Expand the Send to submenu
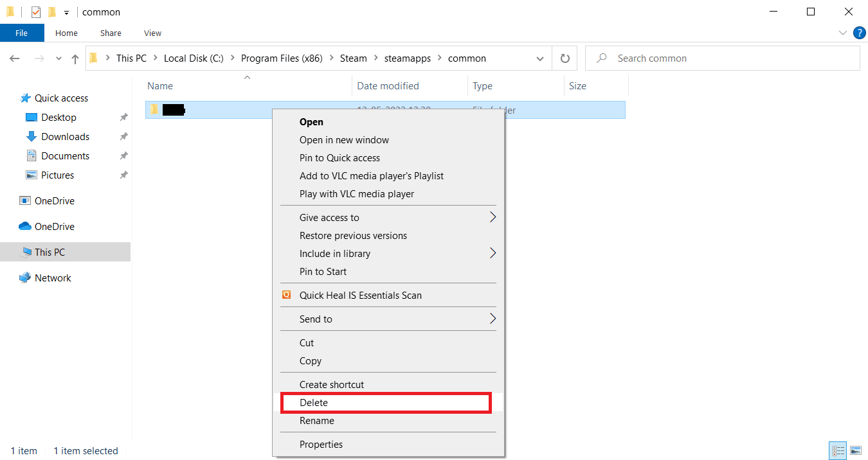 pos(388,319)
